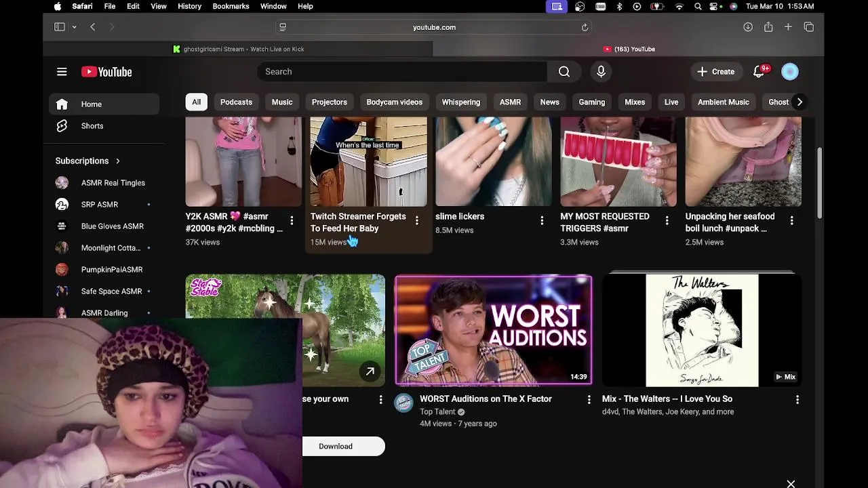Open Moonlight Cotta... subscription
This screenshot has height=488, width=868.
104,248
